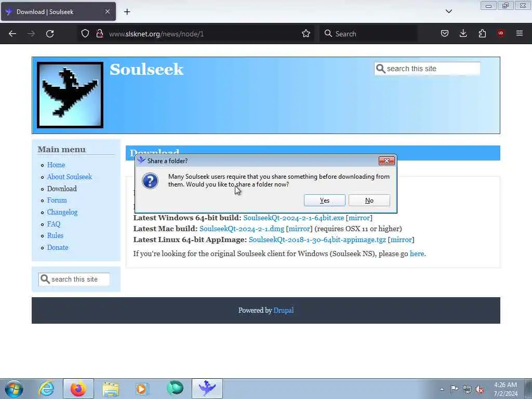This screenshot has width=532, height=399.
Task: Open the green globe taskbar icon
Action: click(175, 388)
